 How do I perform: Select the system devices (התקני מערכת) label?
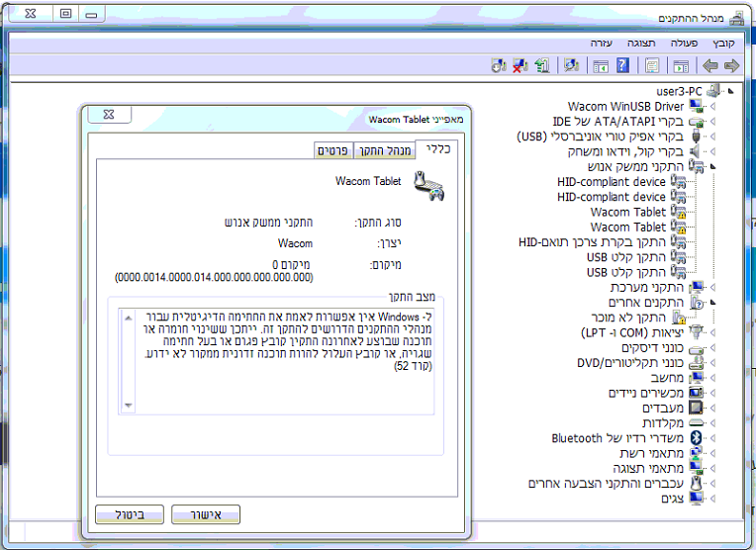tap(646, 287)
